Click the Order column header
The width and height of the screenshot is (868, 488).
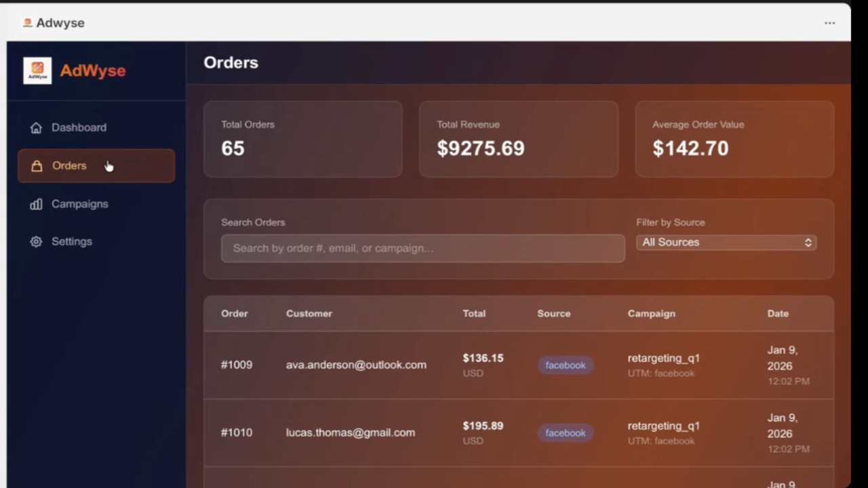[x=235, y=314]
